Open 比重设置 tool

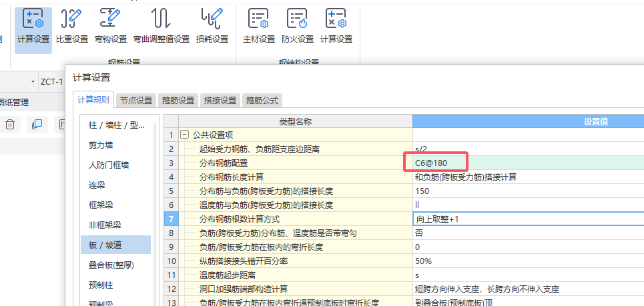72,27
